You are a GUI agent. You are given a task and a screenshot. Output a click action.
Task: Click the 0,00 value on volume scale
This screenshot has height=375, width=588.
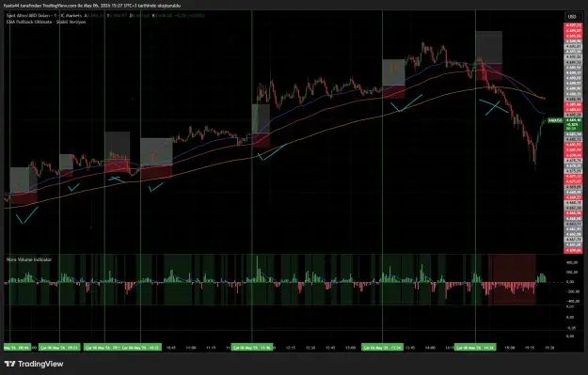[570, 282]
